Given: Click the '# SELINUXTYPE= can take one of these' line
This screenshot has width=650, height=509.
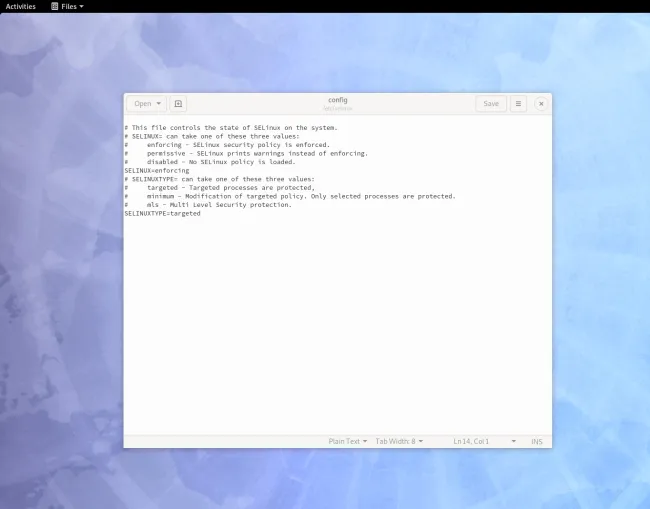Looking at the screenshot, I should pyautogui.click(x=220, y=179).
